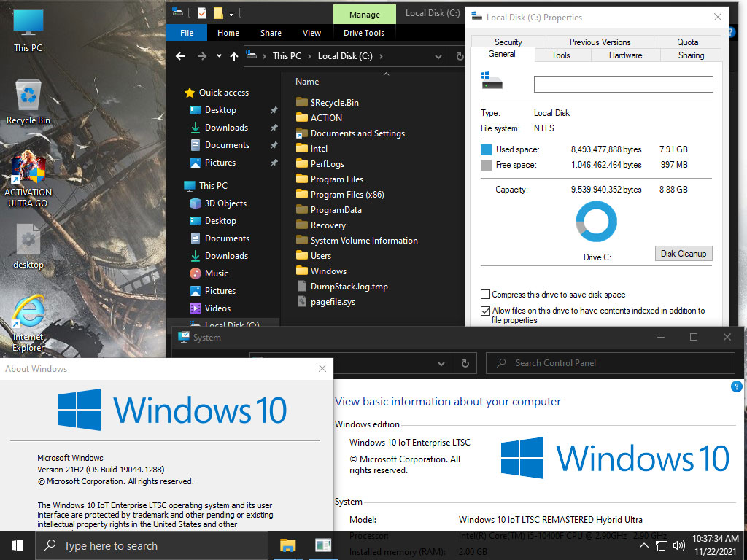Uncheck Allow files to be indexed option
This screenshot has height=560, width=747.
(x=485, y=311)
